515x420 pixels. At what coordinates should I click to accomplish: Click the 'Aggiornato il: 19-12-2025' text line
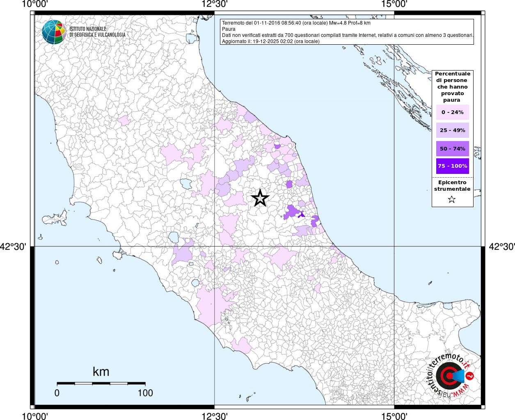(x=270, y=41)
